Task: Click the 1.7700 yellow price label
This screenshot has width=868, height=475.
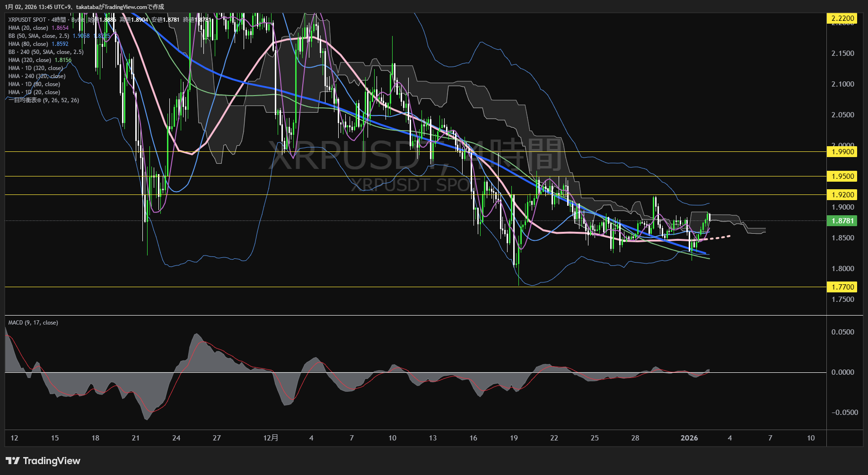Action: click(842, 287)
